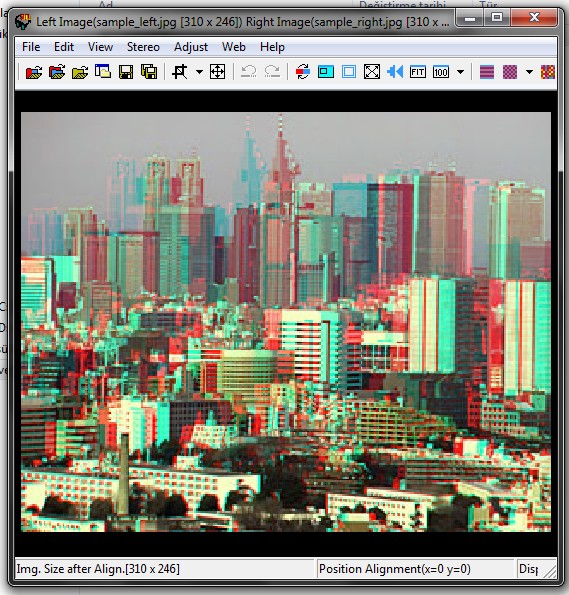The image size is (569, 595).
Task: Select the crop tool icon
Action: [180, 72]
